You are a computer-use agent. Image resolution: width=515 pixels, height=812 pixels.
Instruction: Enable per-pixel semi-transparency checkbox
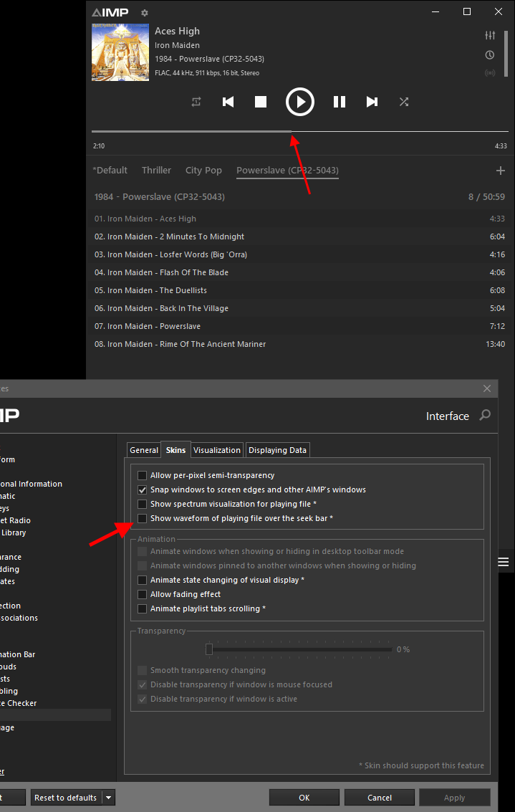tap(142, 475)
